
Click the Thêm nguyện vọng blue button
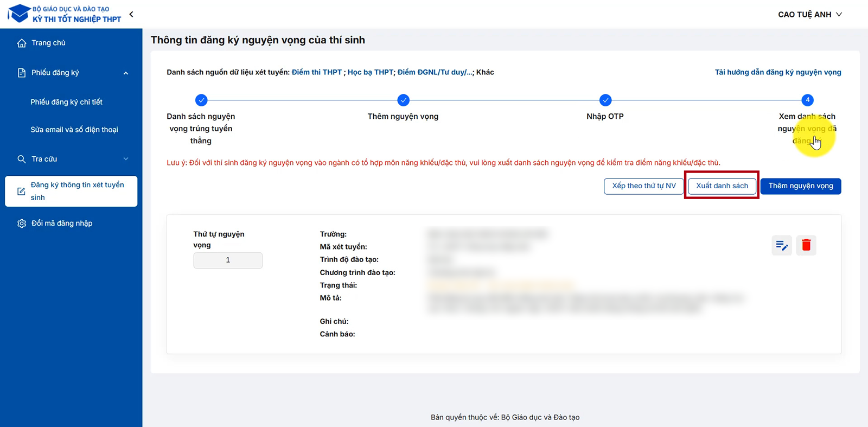[800, 186]
